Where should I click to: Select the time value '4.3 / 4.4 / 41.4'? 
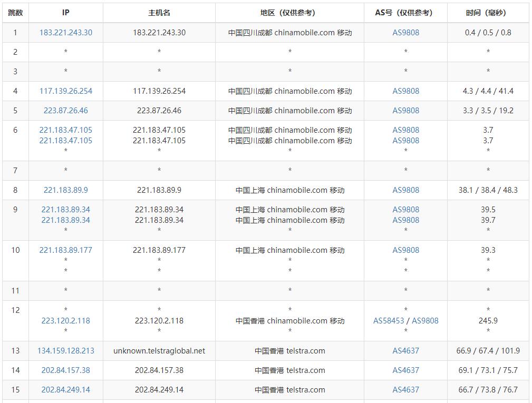click(488, 91)
